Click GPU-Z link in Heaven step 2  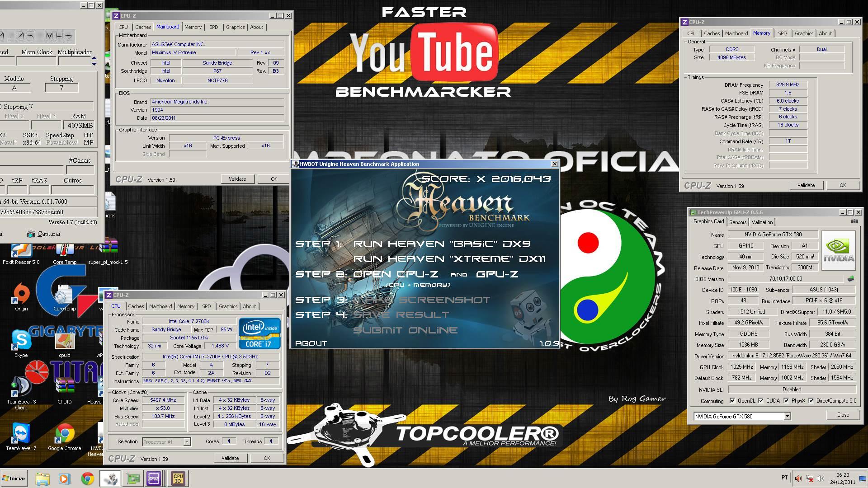pos(497,274)
